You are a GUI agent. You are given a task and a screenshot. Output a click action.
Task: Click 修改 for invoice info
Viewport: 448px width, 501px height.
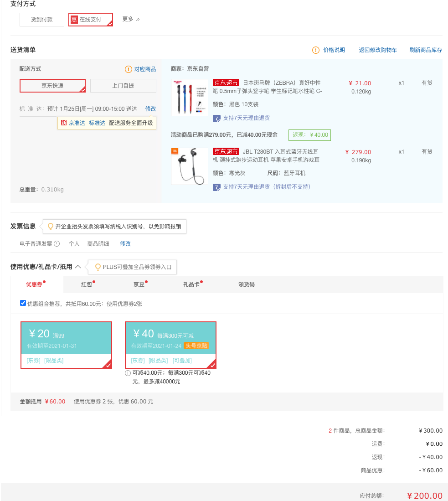tap(125, 244)
